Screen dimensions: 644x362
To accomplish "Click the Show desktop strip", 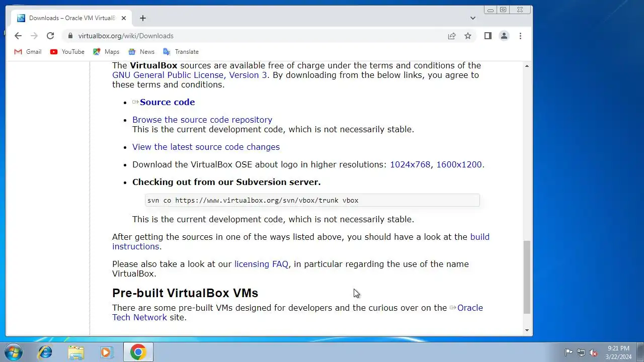I will tap(640, 352).
